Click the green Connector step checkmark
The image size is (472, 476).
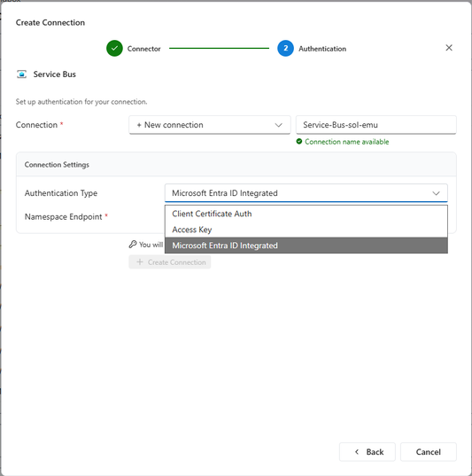[114, 48]
